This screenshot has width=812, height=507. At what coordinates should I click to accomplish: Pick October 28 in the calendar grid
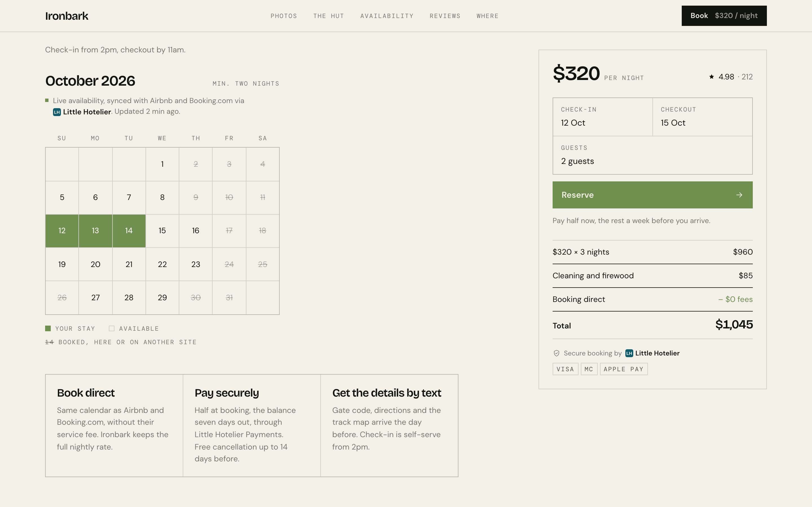129,297
